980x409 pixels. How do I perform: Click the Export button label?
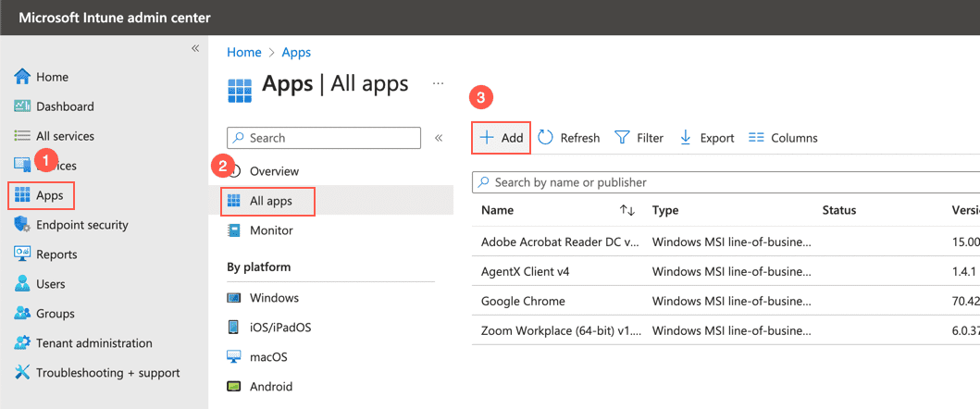717,138
